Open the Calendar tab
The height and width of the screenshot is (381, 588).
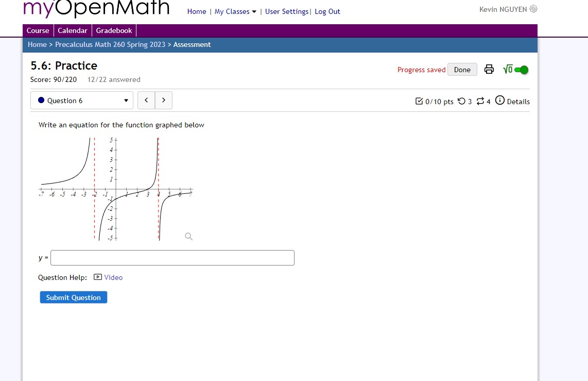point(72,30)
